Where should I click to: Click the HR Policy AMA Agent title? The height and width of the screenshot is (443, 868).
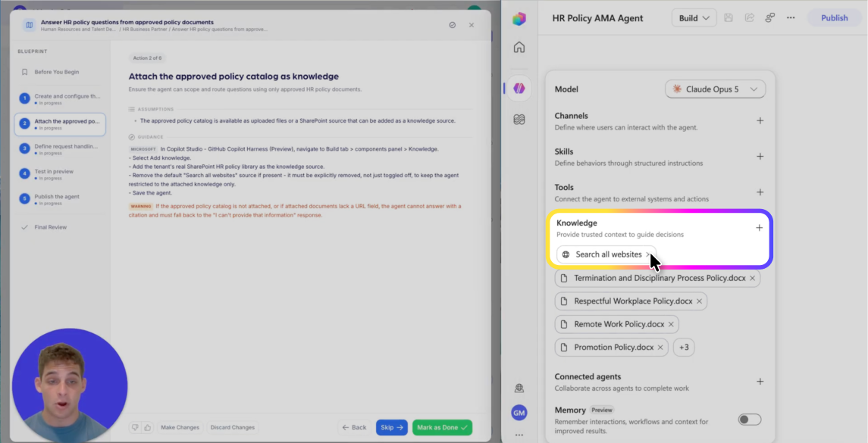point(598,17)
